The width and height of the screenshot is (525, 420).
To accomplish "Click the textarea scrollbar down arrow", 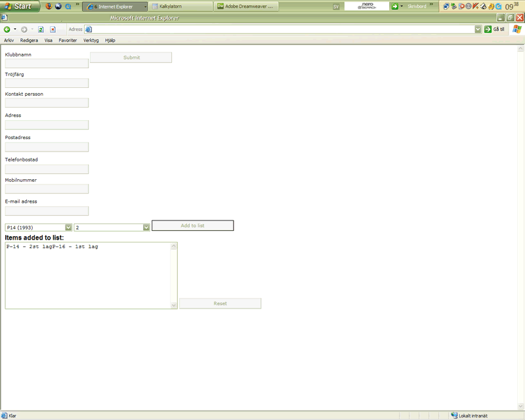I will point(173,304).
